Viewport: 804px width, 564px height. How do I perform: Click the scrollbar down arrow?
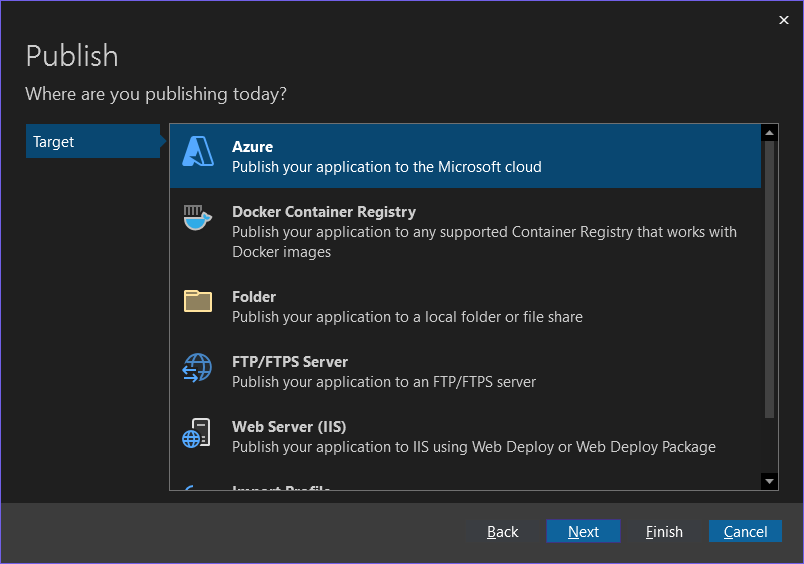(769, 481)
